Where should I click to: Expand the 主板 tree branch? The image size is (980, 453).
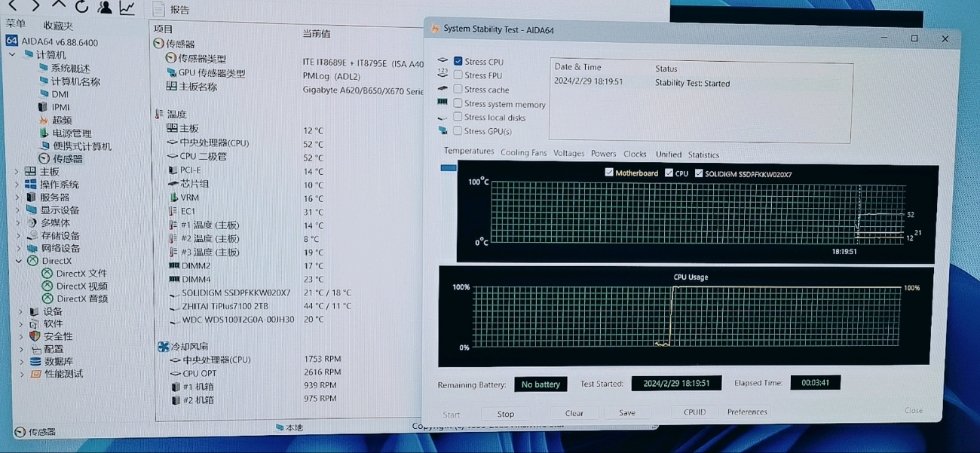click(x=17, y=171)
